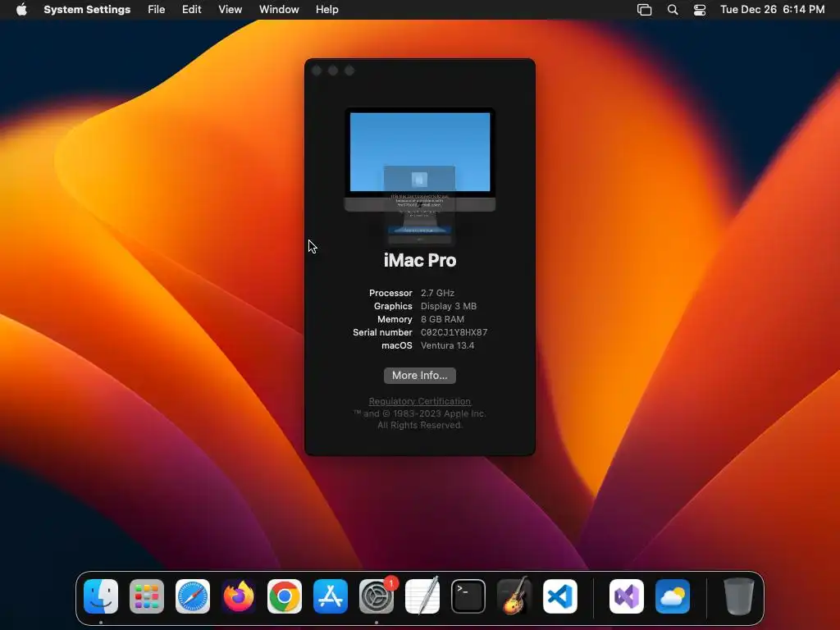The height and width of the screenshot is (630, 840).
Task: Launch Firefox from the Dock
Action: click(239, 596)
